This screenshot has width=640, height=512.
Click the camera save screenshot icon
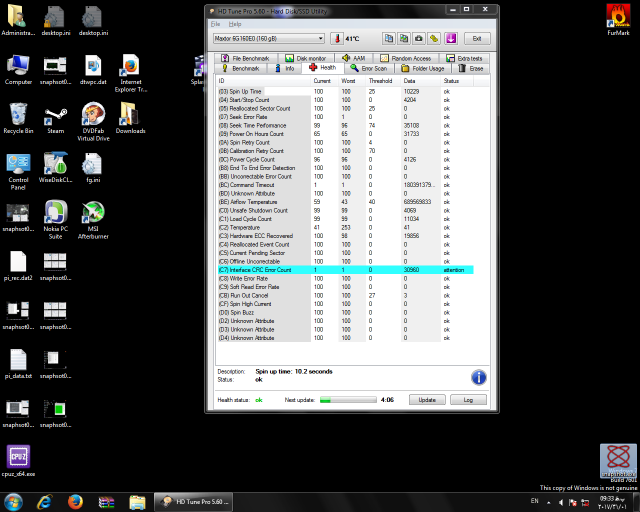click(x=418, y=38)
